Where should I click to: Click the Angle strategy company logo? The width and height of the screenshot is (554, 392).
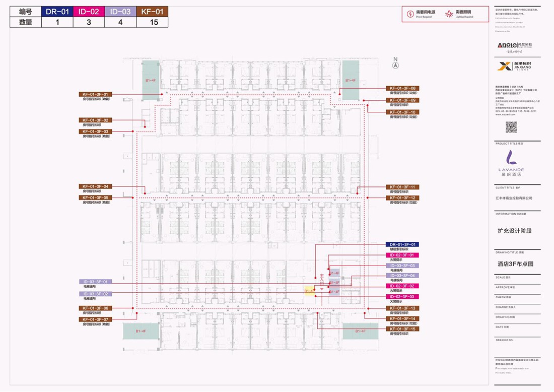pos(514,46)
